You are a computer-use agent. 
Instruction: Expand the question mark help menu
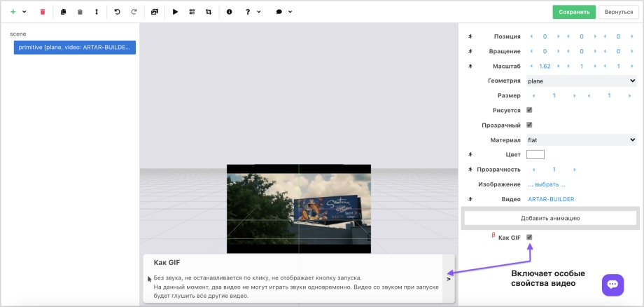[x=252, y=12]
